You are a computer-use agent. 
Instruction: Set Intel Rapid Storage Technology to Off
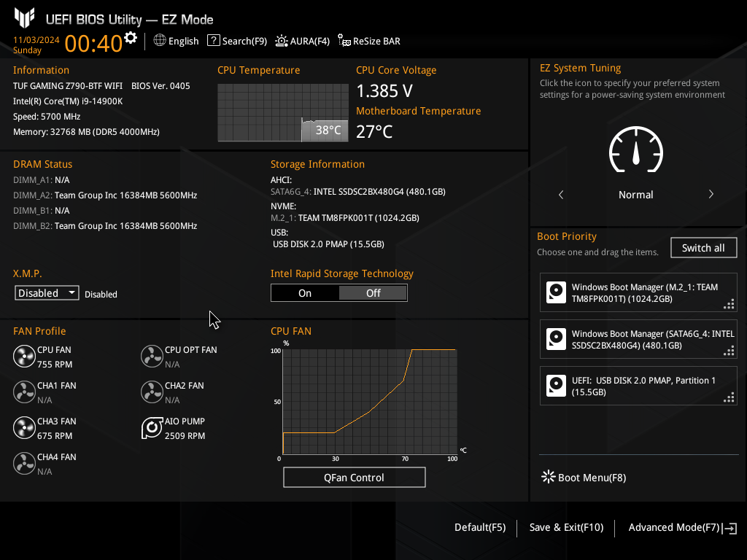(373, 293)
